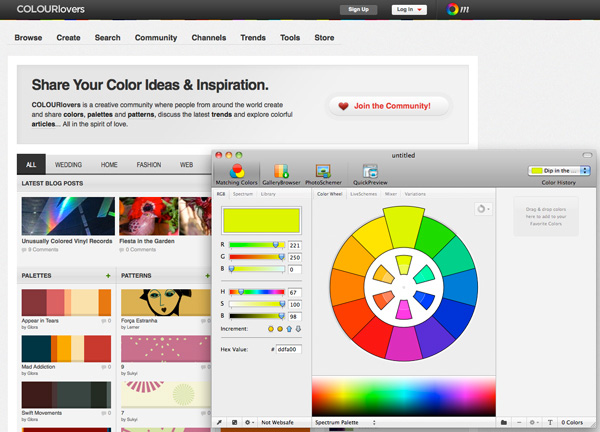This screenshot has height=432, width=600.
Task: Click the green plus next to PATTERNS
Action: [x=207, y=276]
